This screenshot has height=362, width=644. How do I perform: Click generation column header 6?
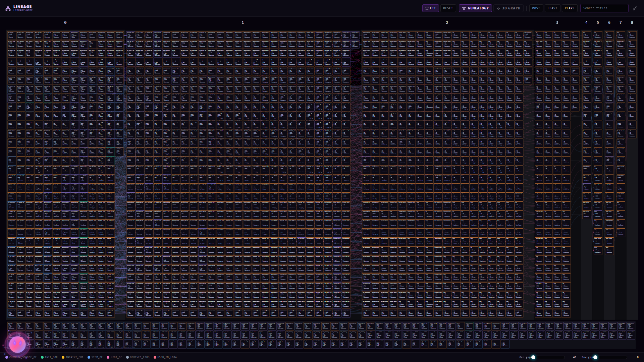click(x=609, y=22)
